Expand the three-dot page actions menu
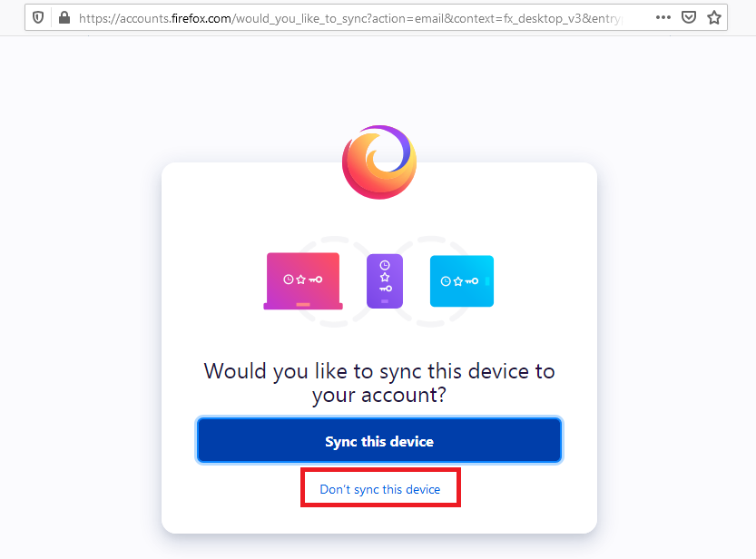The height and width of the screenshot is (559, 756). coord(663,17)
